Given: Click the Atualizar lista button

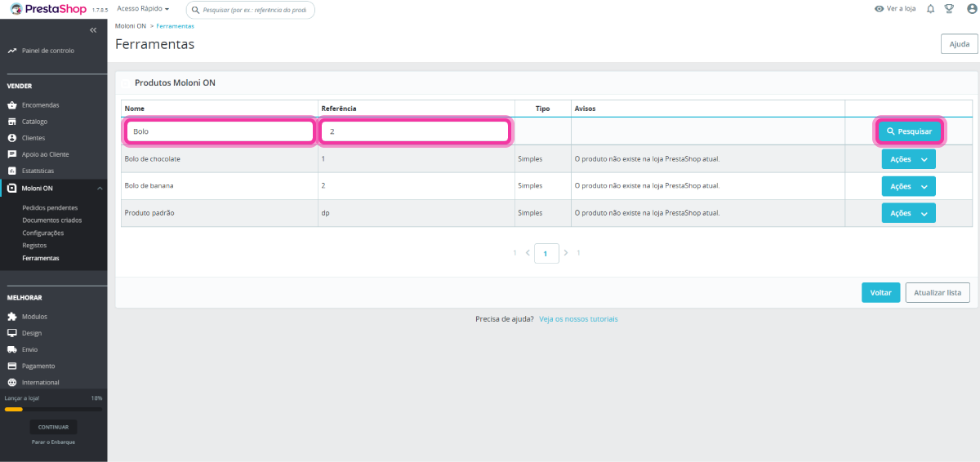Looking at the screenshot, I should (x=938, y=292).
